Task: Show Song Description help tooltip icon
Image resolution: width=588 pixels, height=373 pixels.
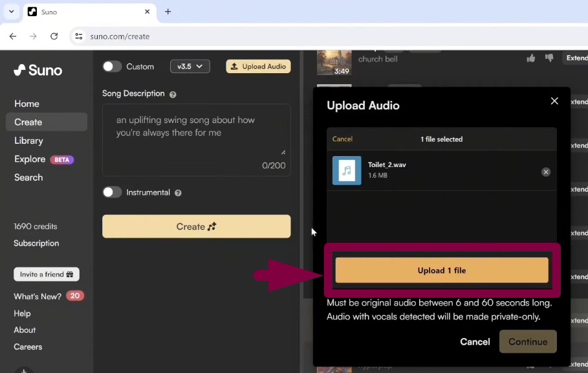Action: pos(173,95)
